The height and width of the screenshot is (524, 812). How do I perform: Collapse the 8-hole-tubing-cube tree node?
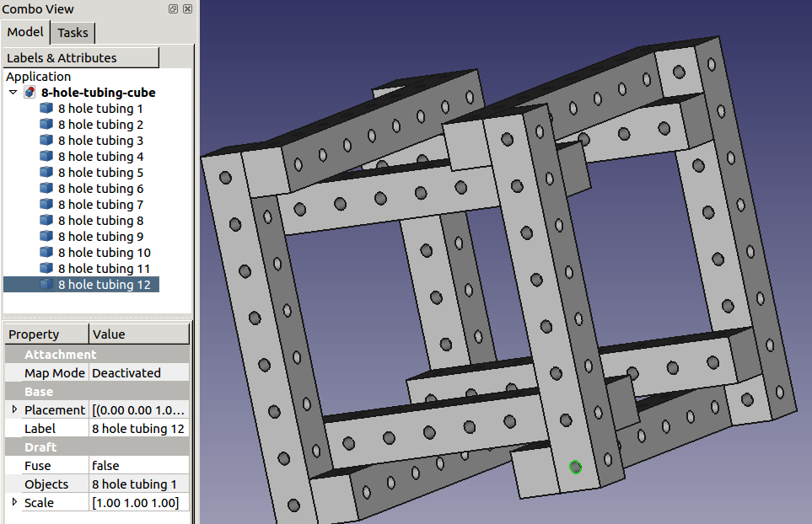pyautogui.click(x=13, y=92)
